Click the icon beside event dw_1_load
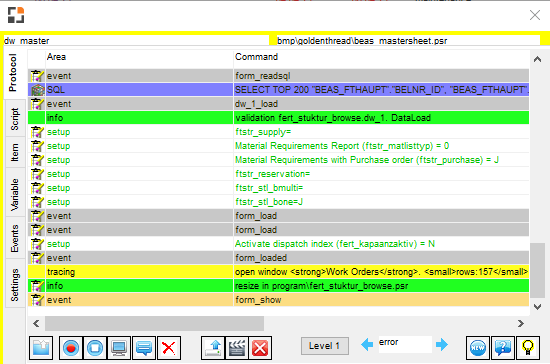Screen dimensions: 550x364 37,104
